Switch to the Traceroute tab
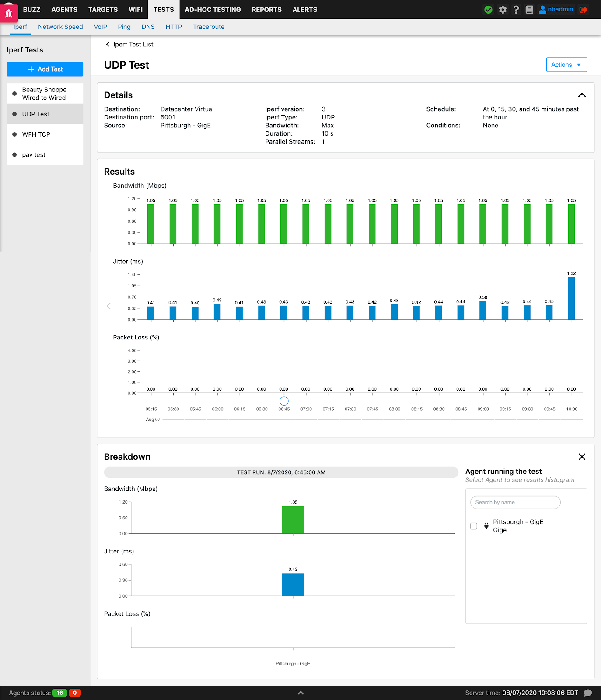601x700 pixels. click(209, 27)
